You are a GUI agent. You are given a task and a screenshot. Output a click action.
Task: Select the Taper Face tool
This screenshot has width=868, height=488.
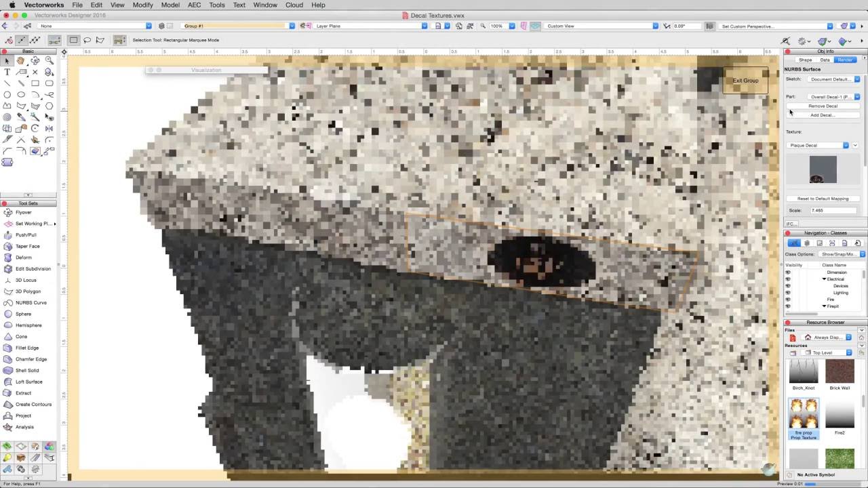click(27, 246)
